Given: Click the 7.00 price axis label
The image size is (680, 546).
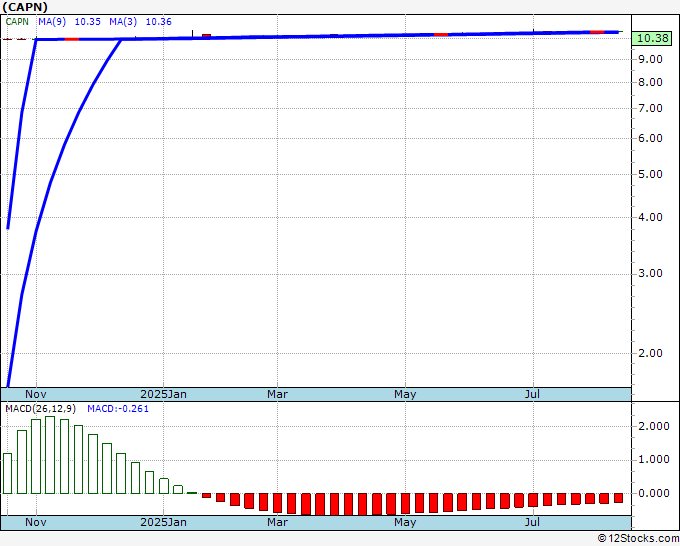Looking at the screenshot, I should (651, 108).
